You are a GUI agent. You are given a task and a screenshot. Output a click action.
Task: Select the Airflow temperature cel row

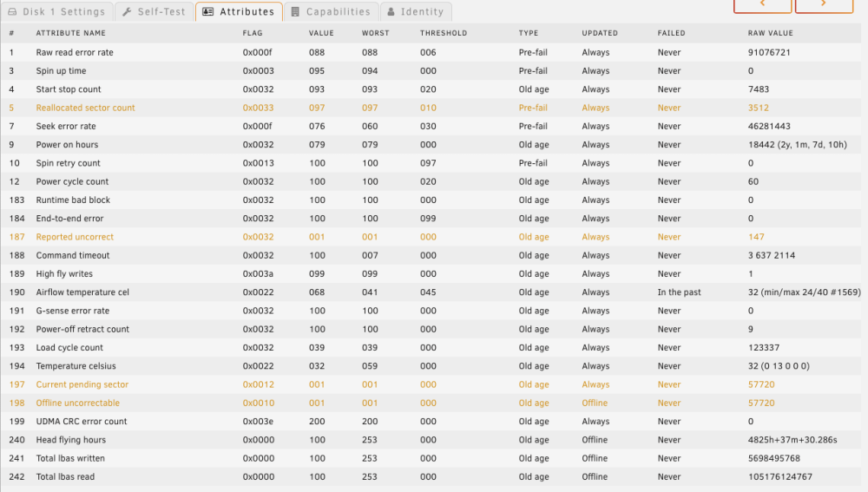(431, 292)
